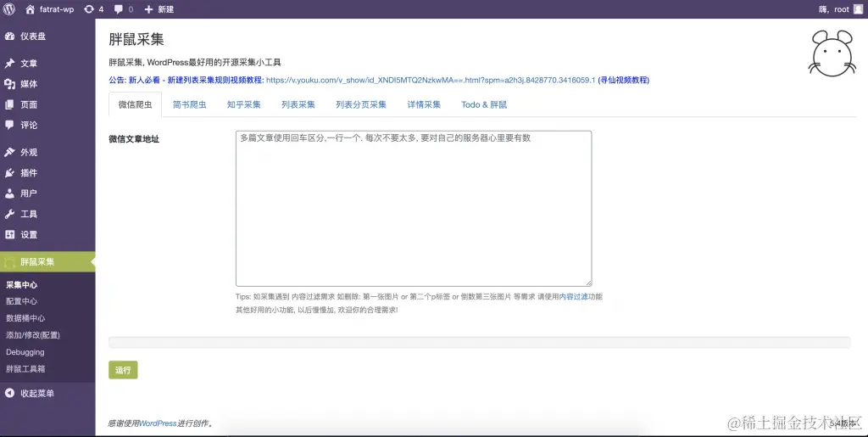Click the 页面 pages icon
This screenshot has height=437, width=868.
[9, 104]
